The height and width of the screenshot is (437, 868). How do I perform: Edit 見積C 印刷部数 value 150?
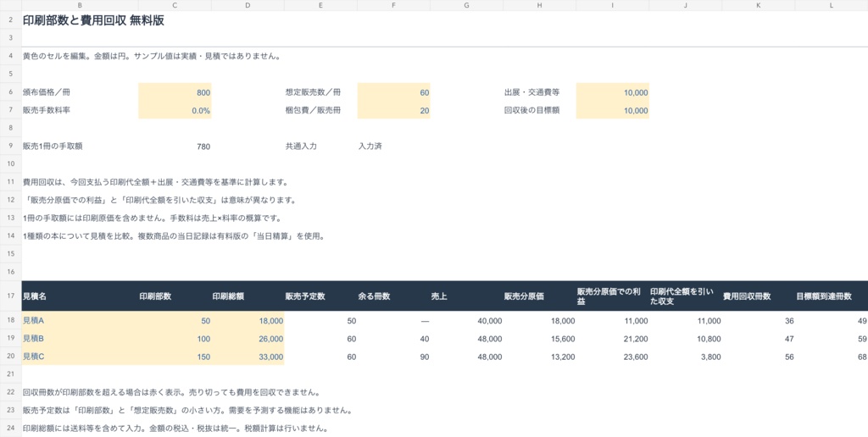tap(175, 357)
